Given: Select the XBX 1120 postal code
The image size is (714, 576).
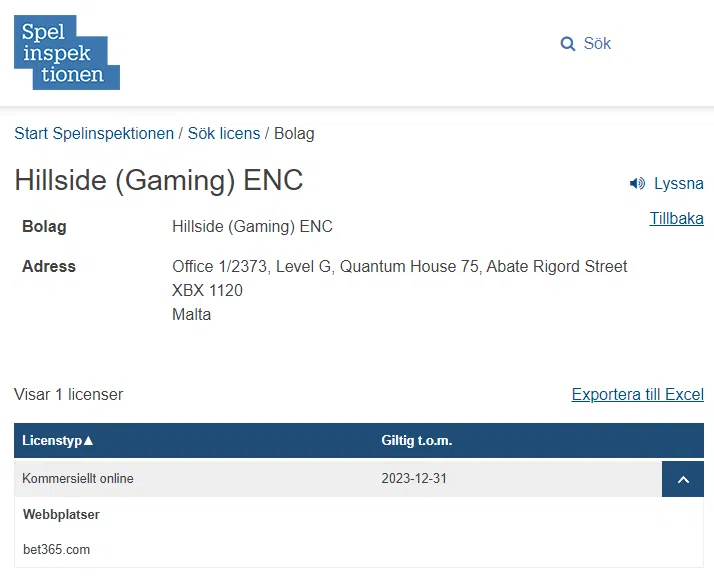Looking at the screenshot, I should 207,291.
